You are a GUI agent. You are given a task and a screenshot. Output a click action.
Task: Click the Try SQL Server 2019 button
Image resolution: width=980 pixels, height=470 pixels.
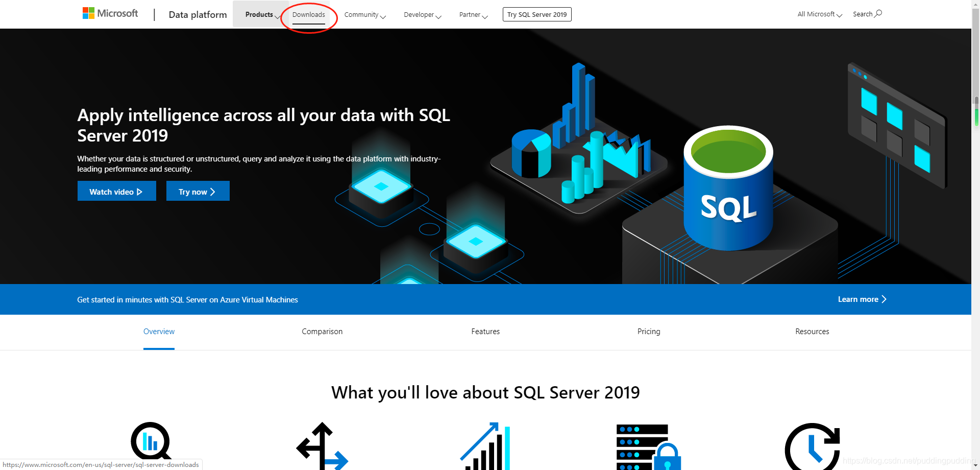(x=537, y=14)
